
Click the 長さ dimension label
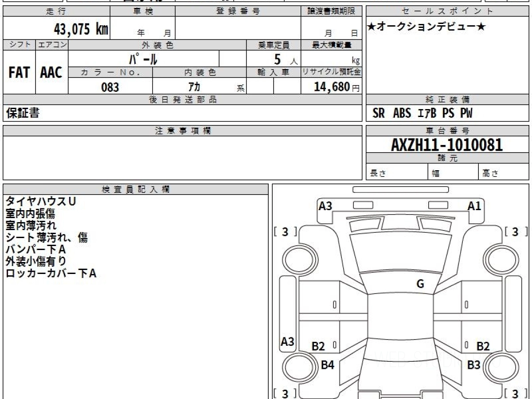coord(378,174)
